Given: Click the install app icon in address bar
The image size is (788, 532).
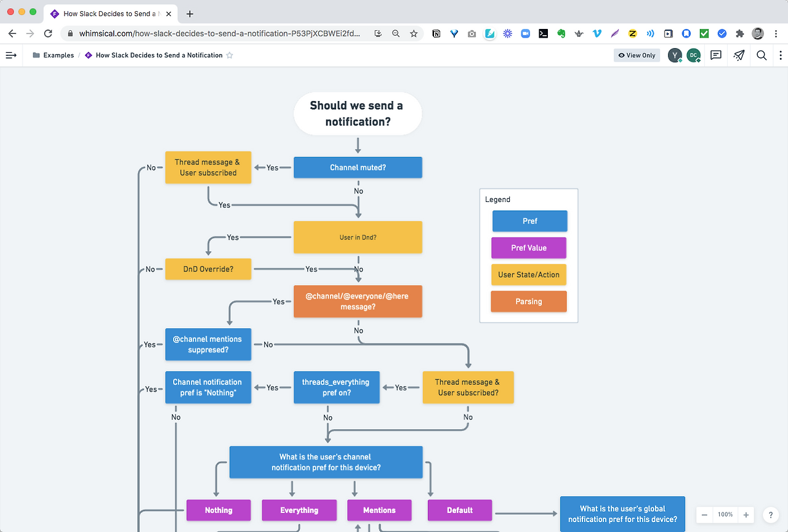Looking at the screenshot, I should tap(378, 34).
